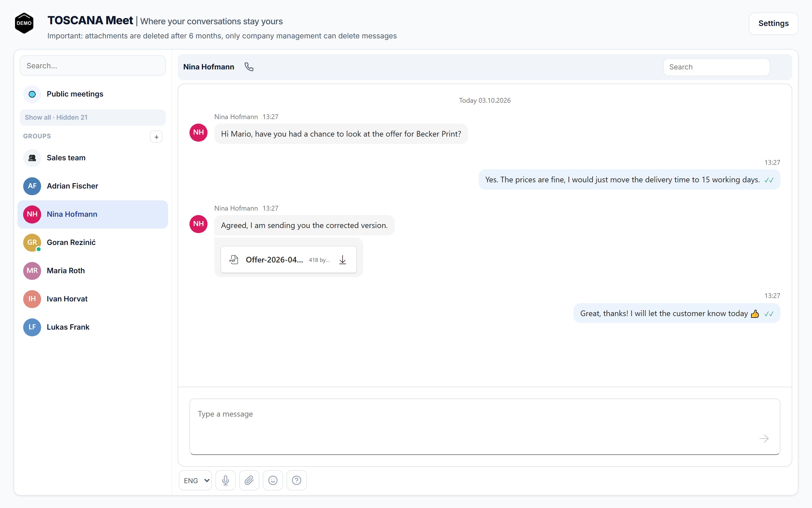Image resolution: width=812 pixels, height=508 pixels.
Task: Click the TOSCANA Meet title
Action: click(90, 21)
